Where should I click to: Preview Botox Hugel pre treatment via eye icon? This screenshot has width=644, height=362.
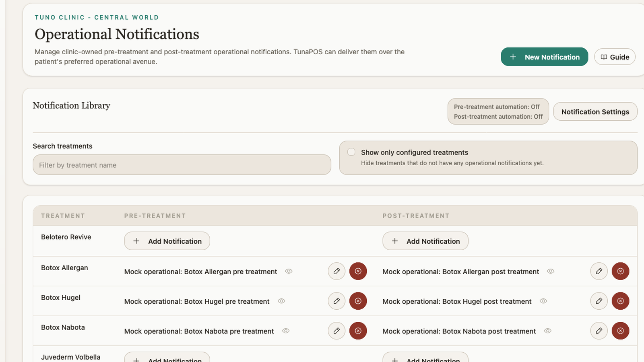tap(281, 301)
